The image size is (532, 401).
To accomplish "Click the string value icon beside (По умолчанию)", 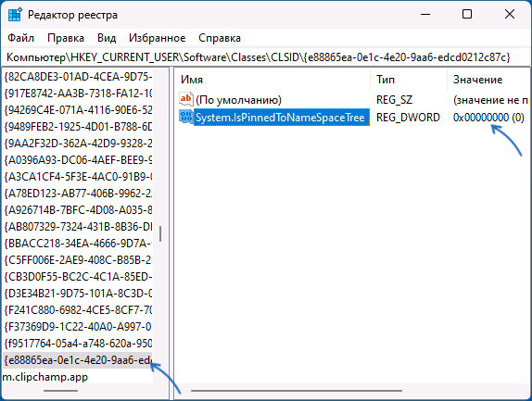I will point(186,99).
